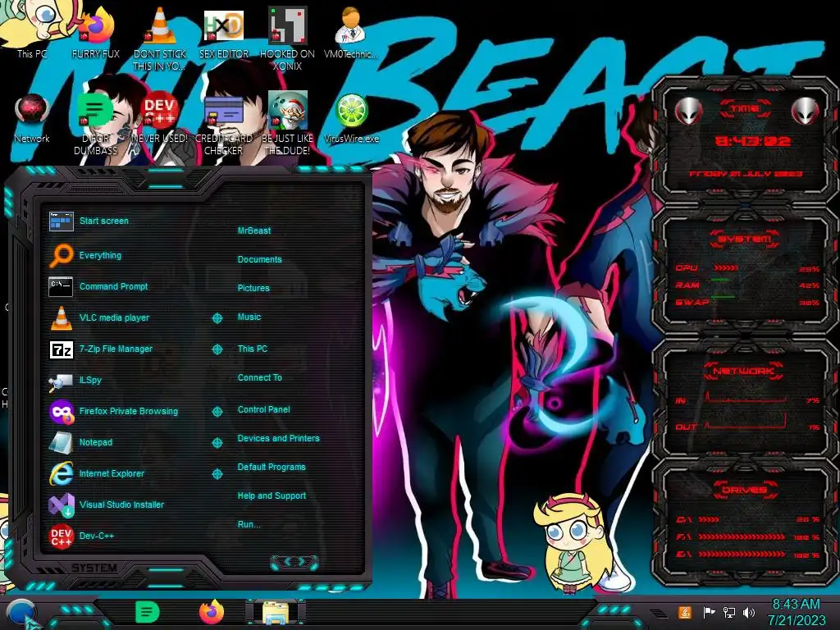
Task: Open Help and Support
Action: click(272, 495)
